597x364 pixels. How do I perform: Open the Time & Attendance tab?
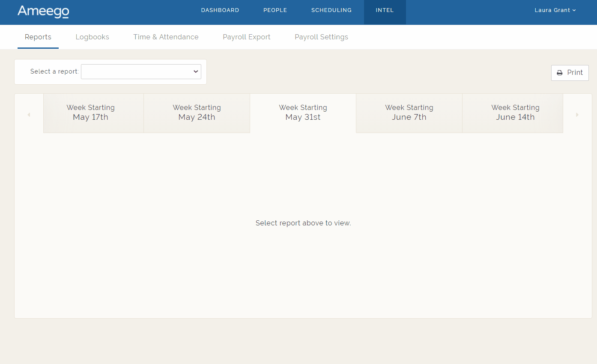(x=166, y=37)
